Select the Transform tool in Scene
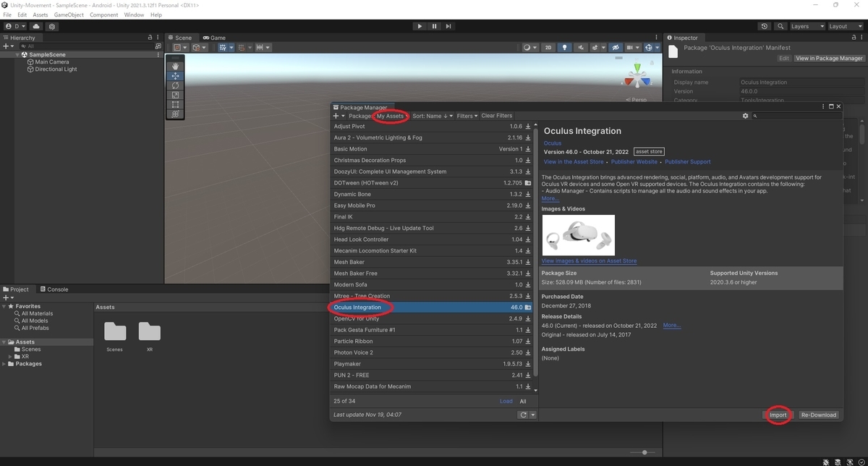 click(175, 114)
